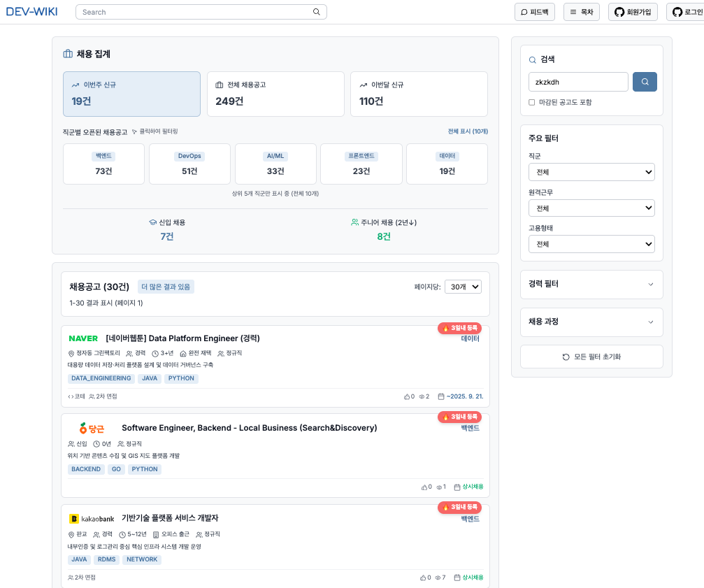Open the 고용형태 dropdown
This screenshot has width=704, height=588.
pos(591,244)
